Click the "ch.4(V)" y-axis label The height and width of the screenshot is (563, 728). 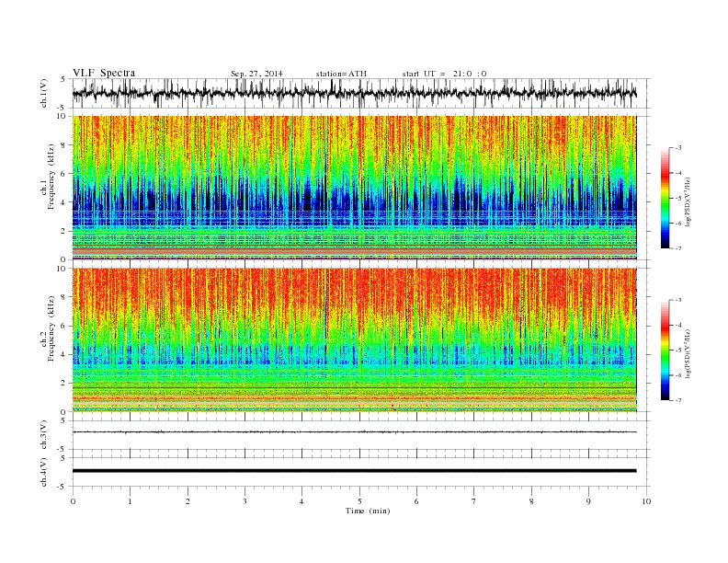pos(44,473)
